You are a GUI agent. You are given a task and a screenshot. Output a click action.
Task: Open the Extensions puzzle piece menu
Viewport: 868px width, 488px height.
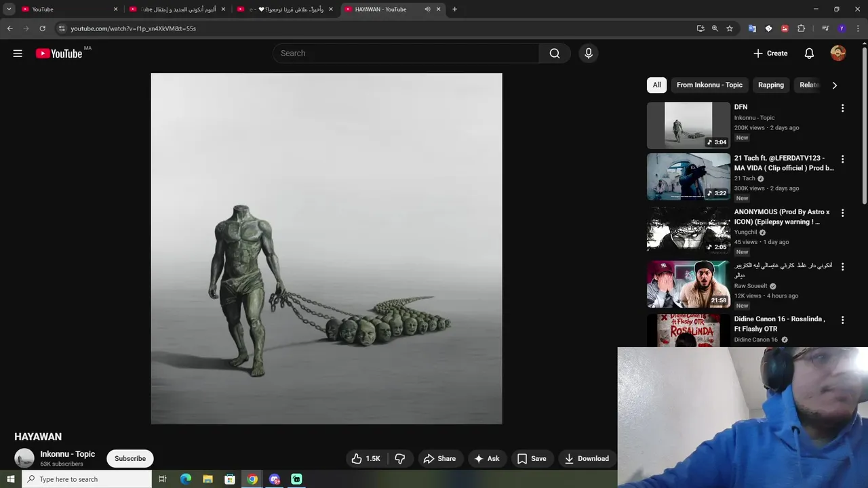801,28
